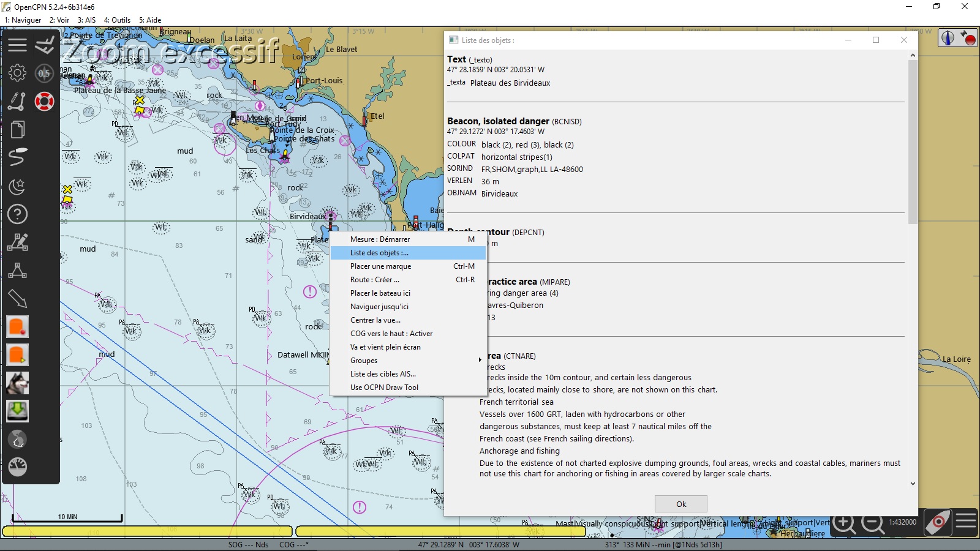The height and width of the screenshot is (551, 980).
Task: Toggle the moon night color scheme icon
Action: (x=17, y=186)
